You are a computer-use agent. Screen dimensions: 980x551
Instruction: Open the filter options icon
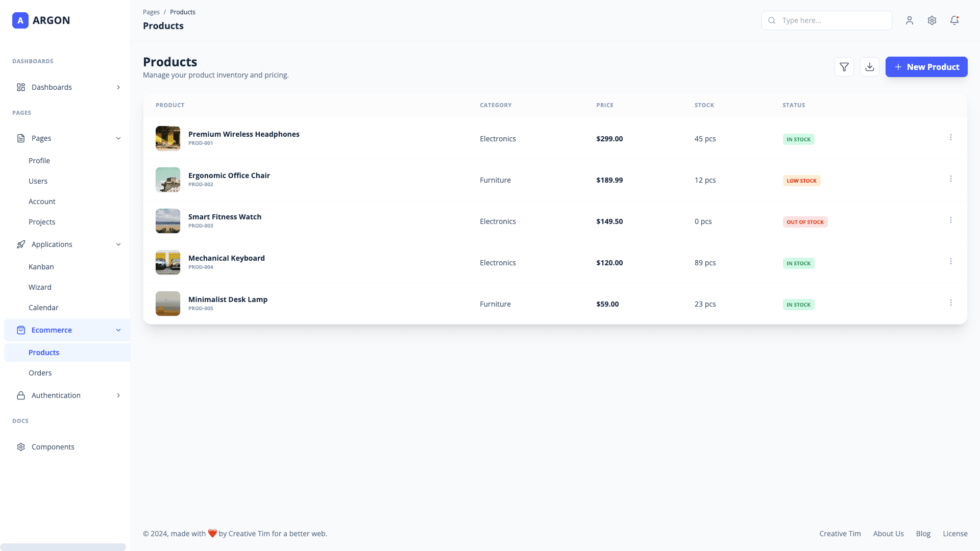point(844,67)
